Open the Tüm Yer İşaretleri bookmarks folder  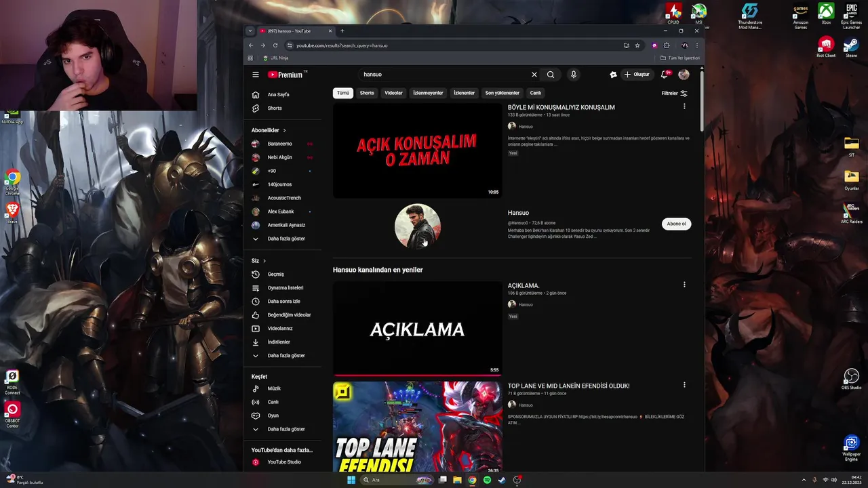679,58
